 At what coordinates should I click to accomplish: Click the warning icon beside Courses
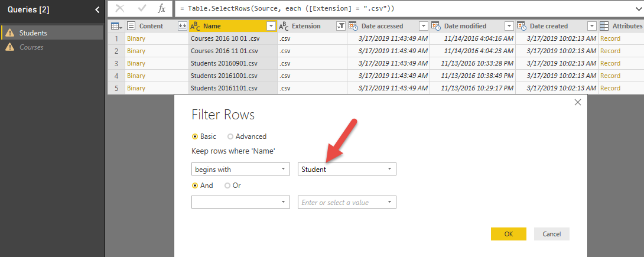coord(10,47)
